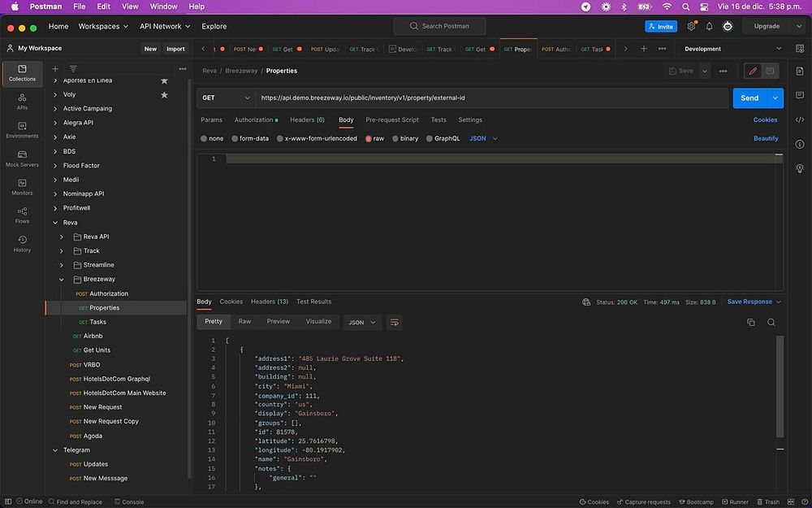Open Mock Servers in sidebar

point(22,158)
